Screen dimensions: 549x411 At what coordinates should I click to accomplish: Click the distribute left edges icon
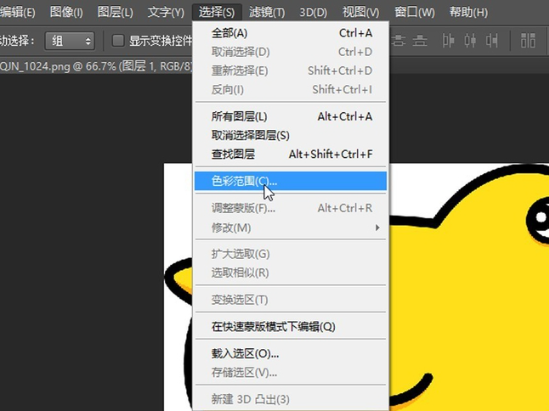click(x=448, y=41)
